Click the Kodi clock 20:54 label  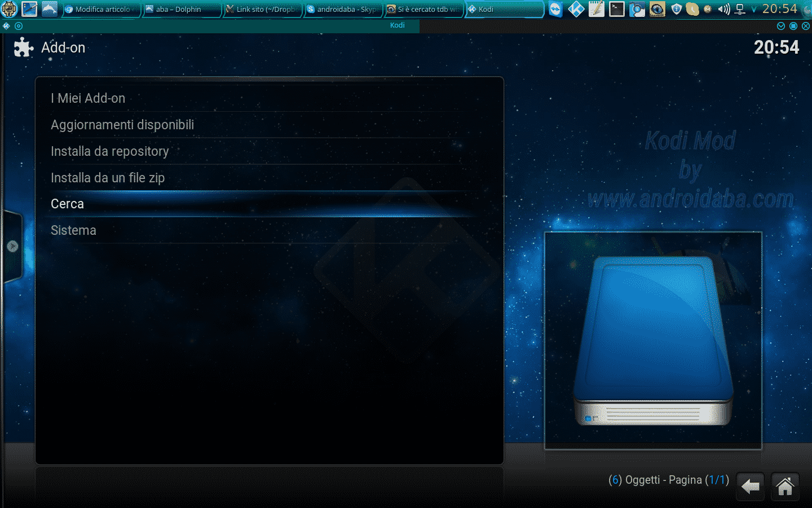[776, 47]
